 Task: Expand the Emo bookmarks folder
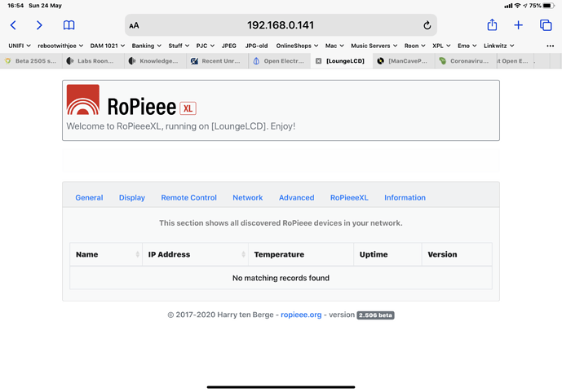[467, 46]
